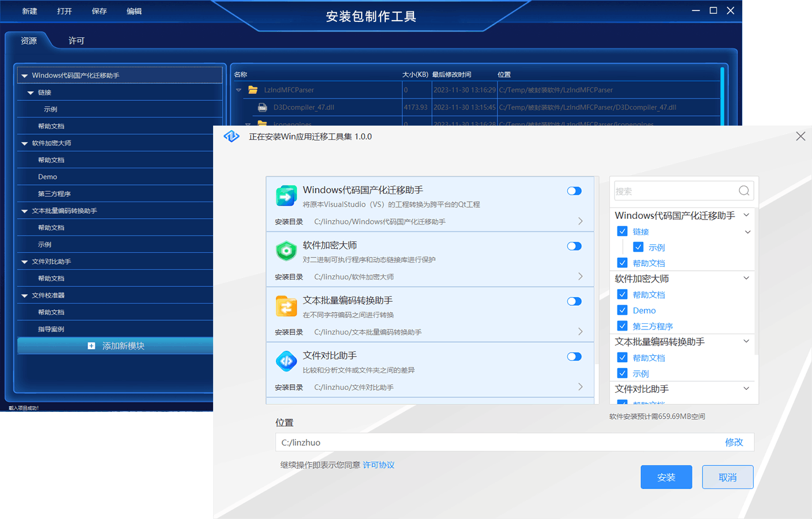Switch to the 许可 tab
The image size is (812, 519).
[76, 41]
